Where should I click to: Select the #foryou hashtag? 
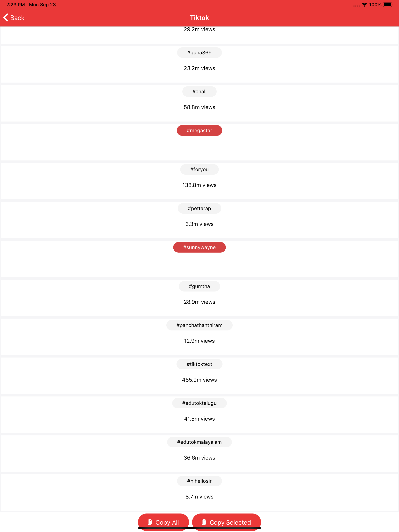(x=199, y=169)
